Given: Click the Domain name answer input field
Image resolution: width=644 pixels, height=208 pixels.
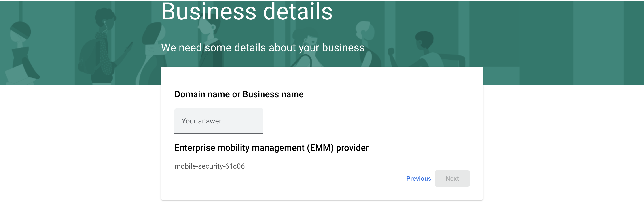Looking at the screenshot, I should 219,121.
